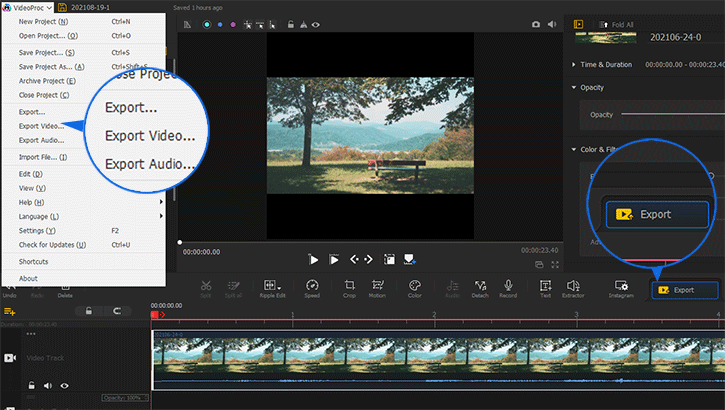Mute the Video Track speaker icon

click(48, 385)
